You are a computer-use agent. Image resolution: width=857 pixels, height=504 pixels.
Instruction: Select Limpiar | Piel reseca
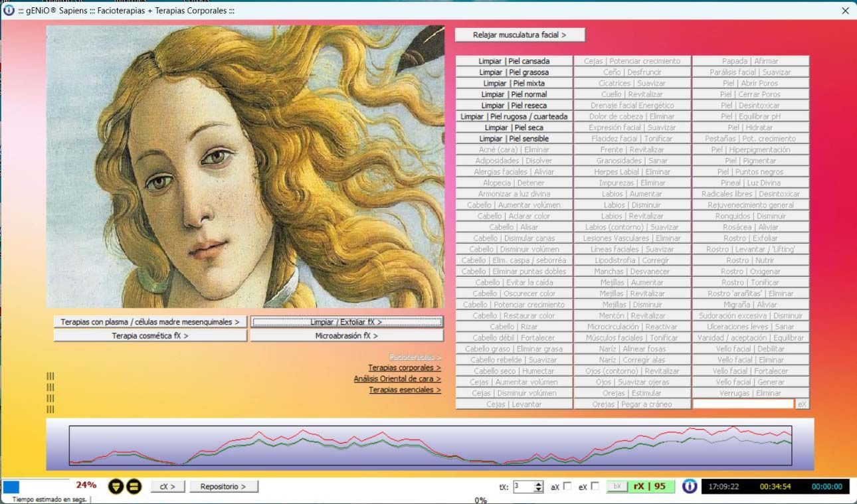pyautogui.click(x=514, y=106)
